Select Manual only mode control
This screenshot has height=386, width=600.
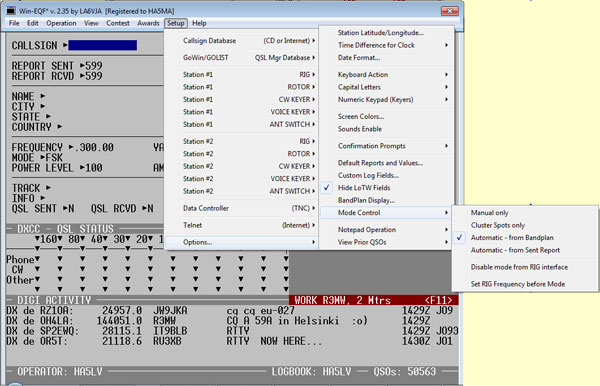pyautogui.click(x=525, y=213)
